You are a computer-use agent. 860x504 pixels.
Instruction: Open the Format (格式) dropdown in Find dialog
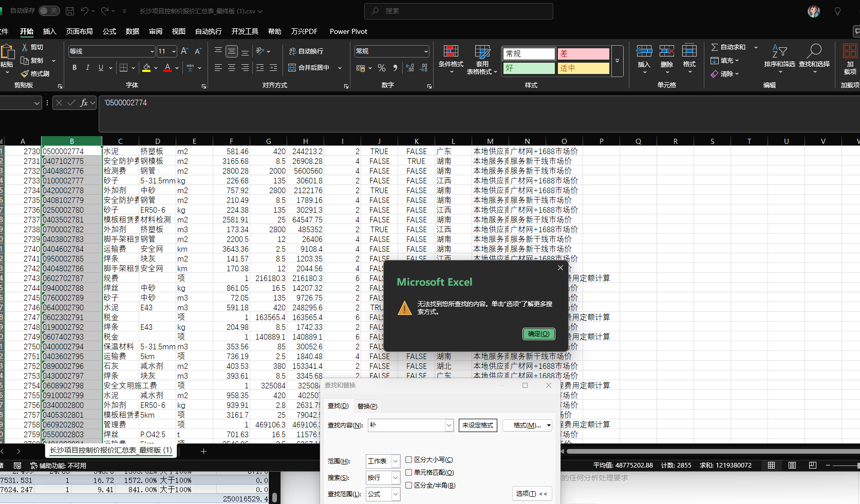pos(527,425)
